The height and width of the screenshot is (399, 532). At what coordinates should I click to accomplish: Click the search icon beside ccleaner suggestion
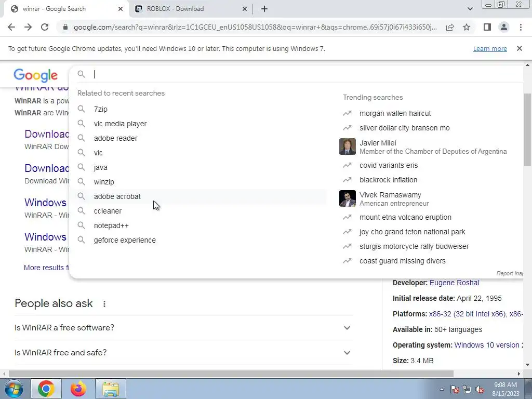tap(82, 211)
